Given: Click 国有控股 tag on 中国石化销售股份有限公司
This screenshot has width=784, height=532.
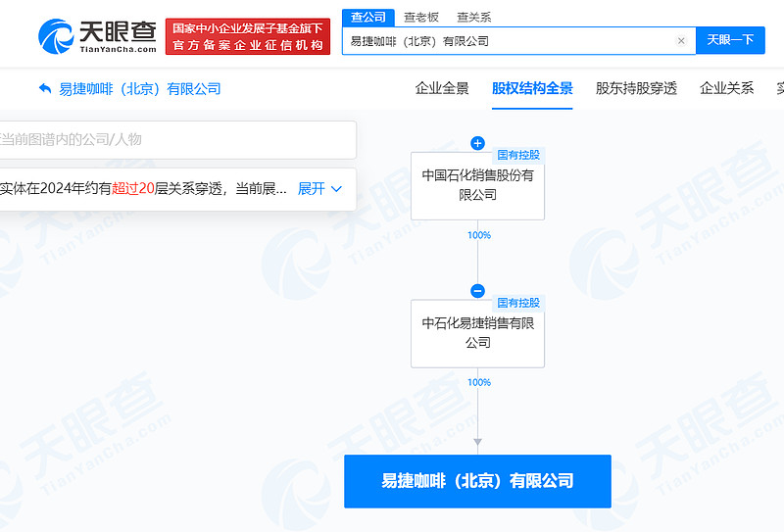Looking at the screenshot, I should pos(518,155).
